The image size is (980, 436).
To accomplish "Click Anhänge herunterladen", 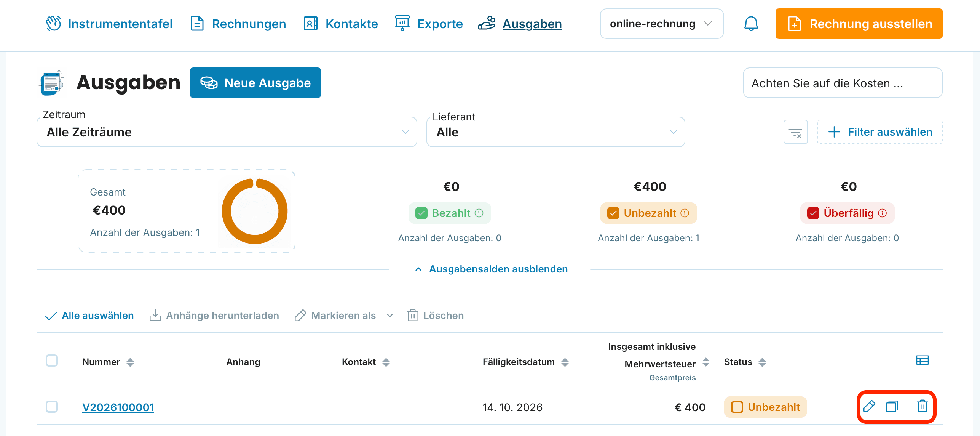I will (x=214, y=316).
